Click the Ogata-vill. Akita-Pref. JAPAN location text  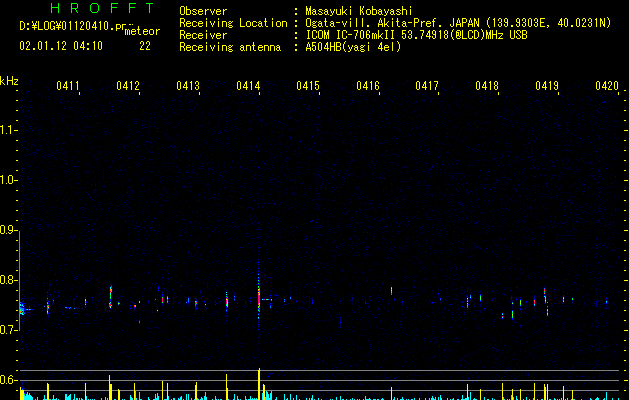tap(458, 23)
